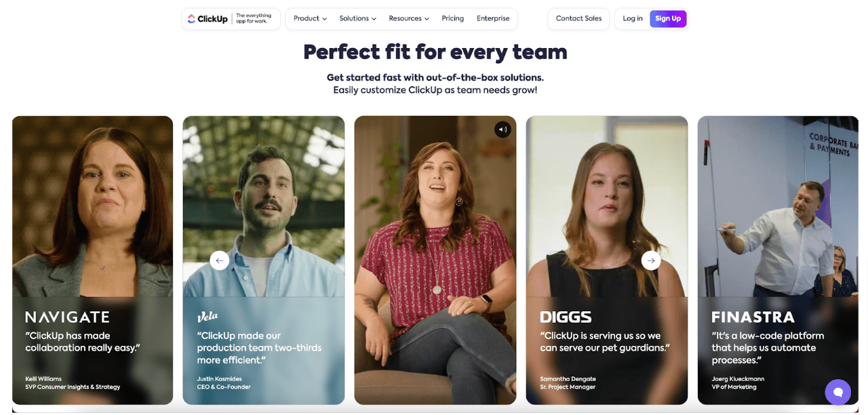Open the chat bubble widget
Image resolution: width=868 pixels, height=415 pixels.
click(837, 392)
